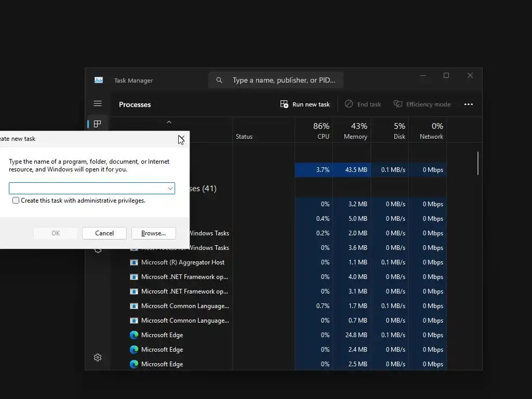The width and height of the screenshot is (532, 399).
Task: Click the .NET Framework icon in the 3.1 MB row
Action: tap(134, 291)
